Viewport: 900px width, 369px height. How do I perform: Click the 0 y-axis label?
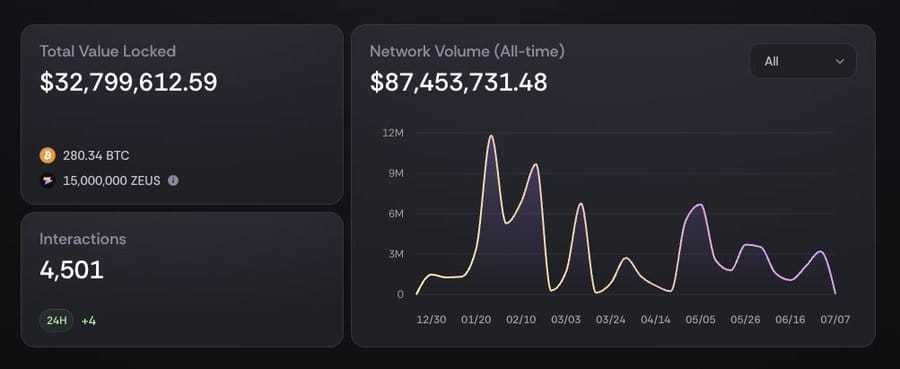401,294
